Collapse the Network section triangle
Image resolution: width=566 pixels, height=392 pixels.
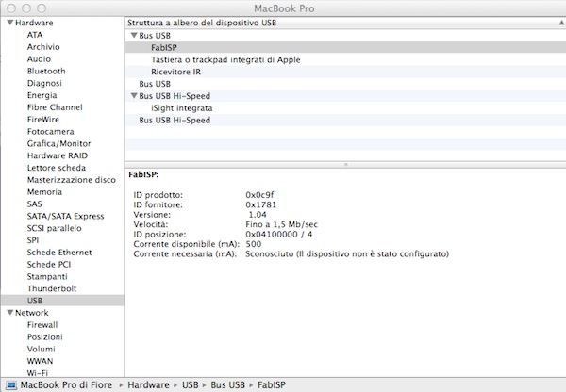(10, 312)
